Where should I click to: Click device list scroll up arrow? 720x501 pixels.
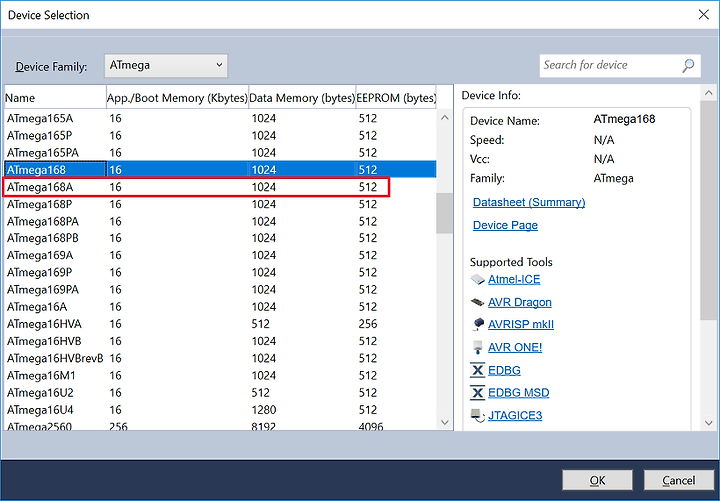444,118
